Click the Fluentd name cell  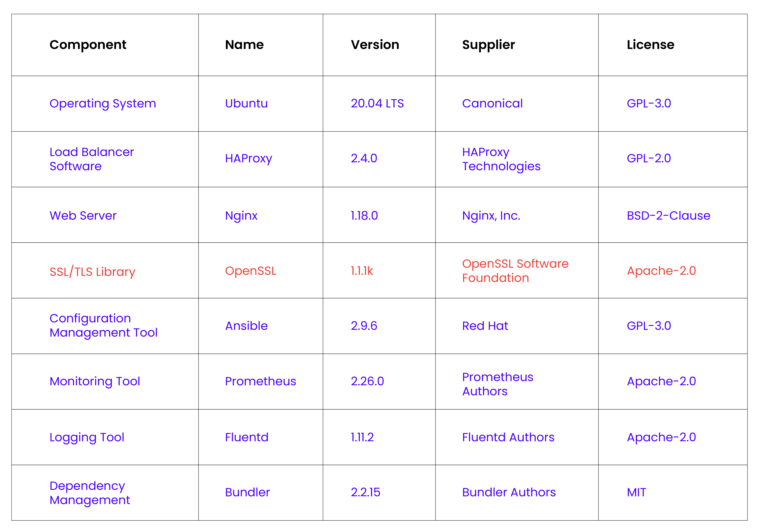247,437
